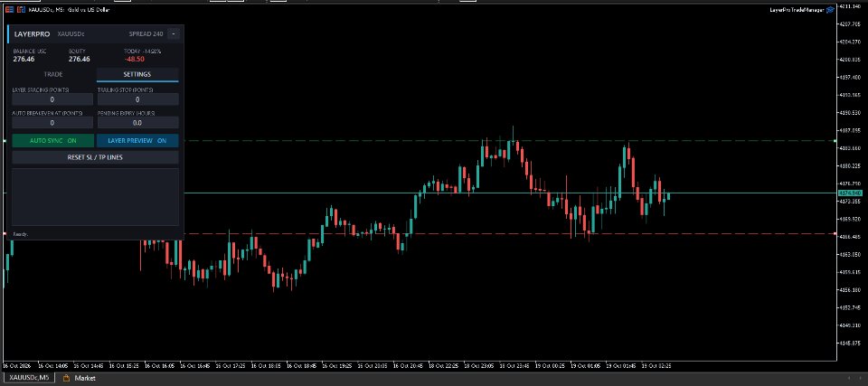Image resolution: width=868 pixels, height=386 pixels.
Task: Toggle the LAYER PREVIEW ON switch
Action: click(137, 141)
